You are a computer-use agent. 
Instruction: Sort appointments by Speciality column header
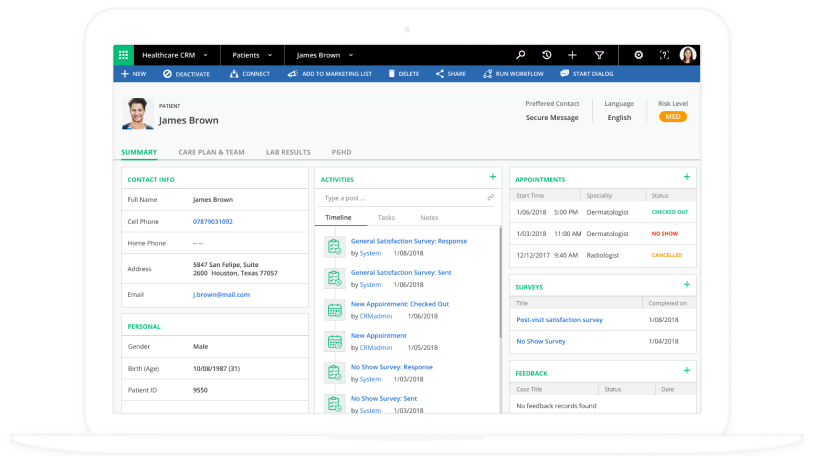pyautogui.click(x=599, y=196)
